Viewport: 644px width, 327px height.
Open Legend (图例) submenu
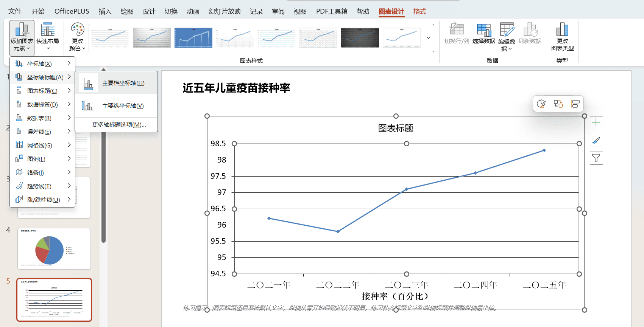42,159
